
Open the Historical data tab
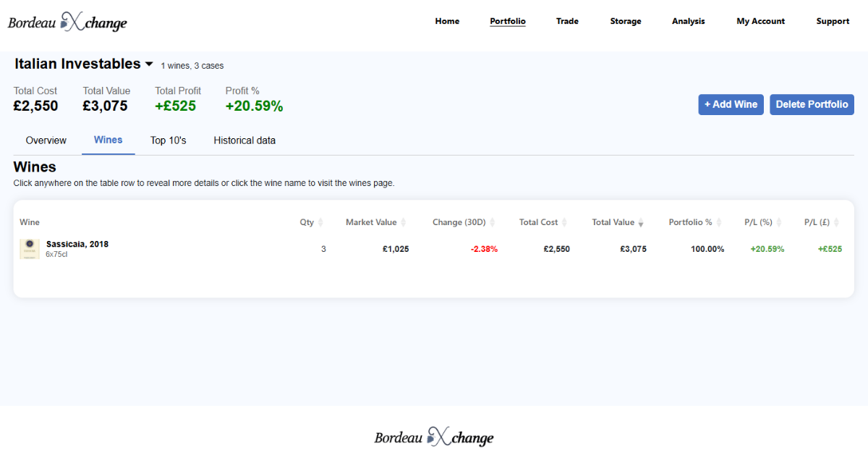click(244, 140)
